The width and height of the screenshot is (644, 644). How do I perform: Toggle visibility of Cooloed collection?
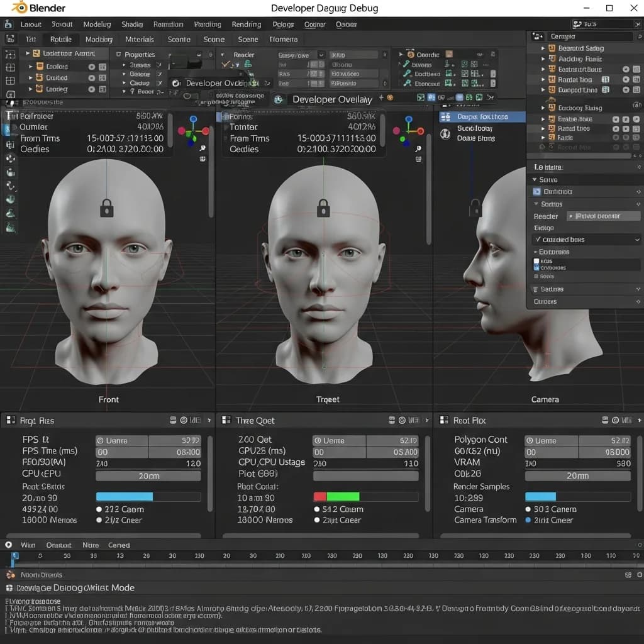(91, 67)
